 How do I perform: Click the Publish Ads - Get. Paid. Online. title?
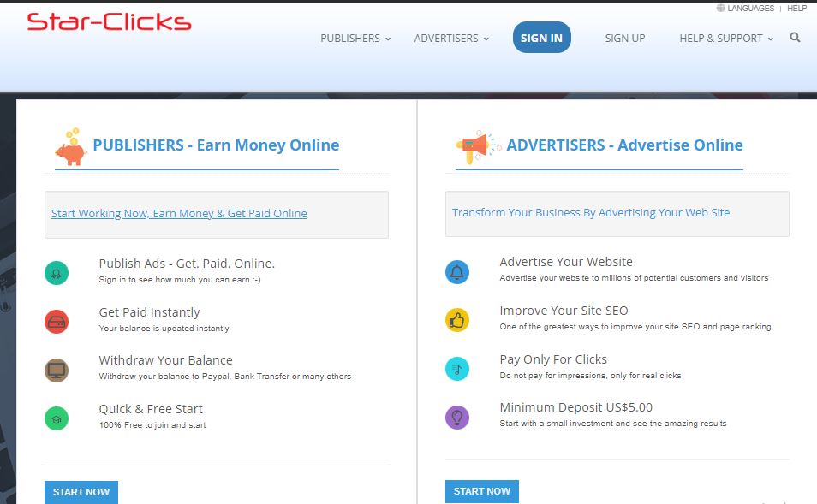(187, 264)
